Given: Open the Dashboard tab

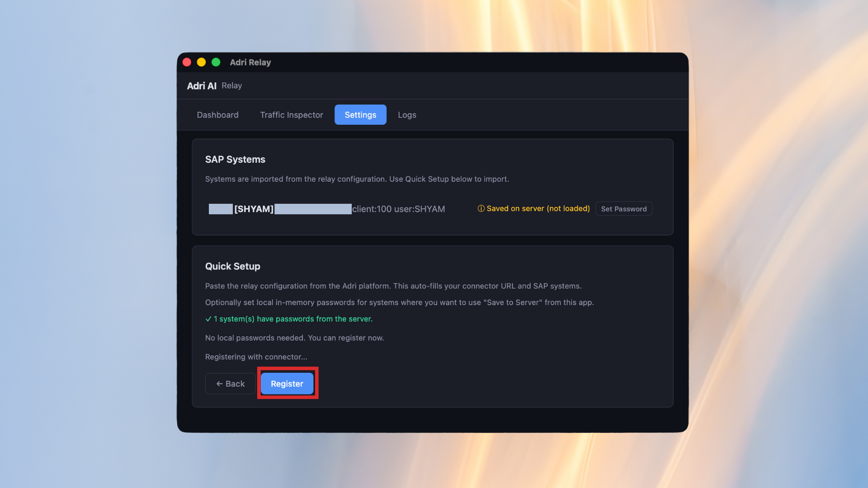Looking at the screenshot, I should click(217, 115).
